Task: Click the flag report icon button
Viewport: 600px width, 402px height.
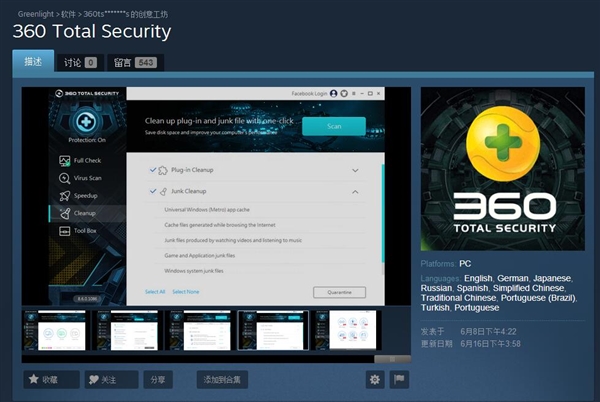Action: (399, 379)
